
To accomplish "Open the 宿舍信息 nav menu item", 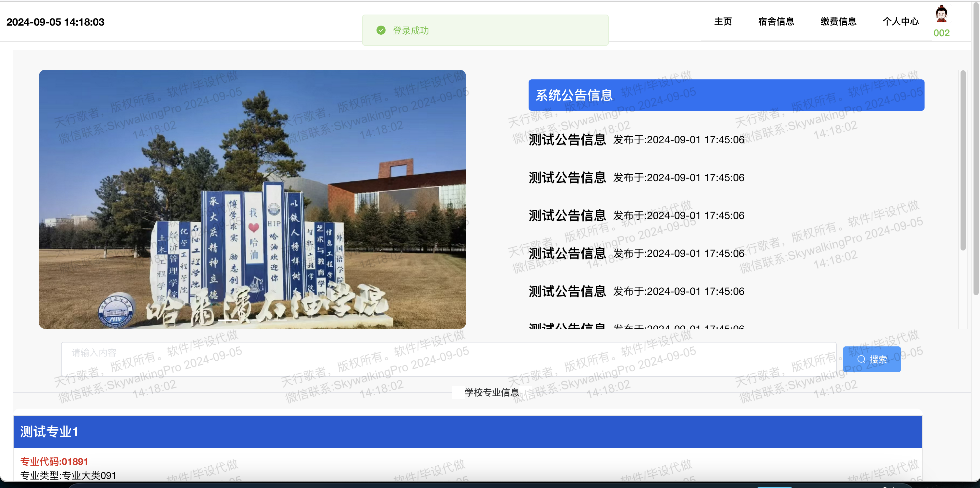I will (x=776, y=22).
